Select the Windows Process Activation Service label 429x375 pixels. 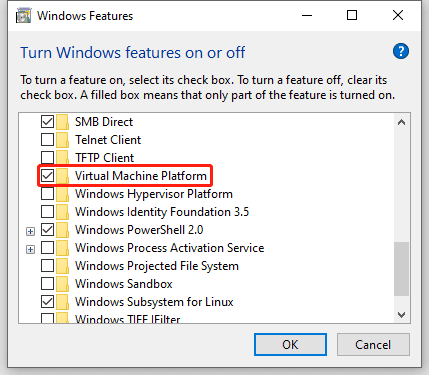tap(170, 248)
